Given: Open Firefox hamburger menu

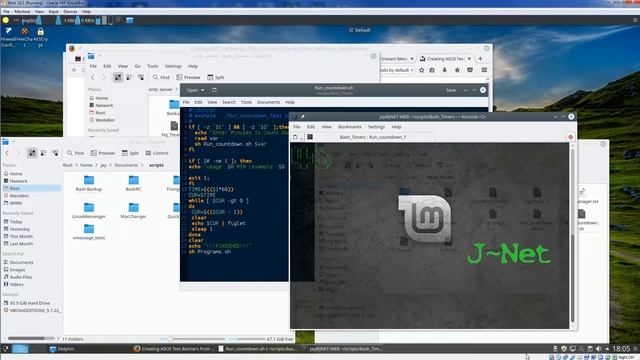Looking at the screenshot, I should (x=484, y=70).
